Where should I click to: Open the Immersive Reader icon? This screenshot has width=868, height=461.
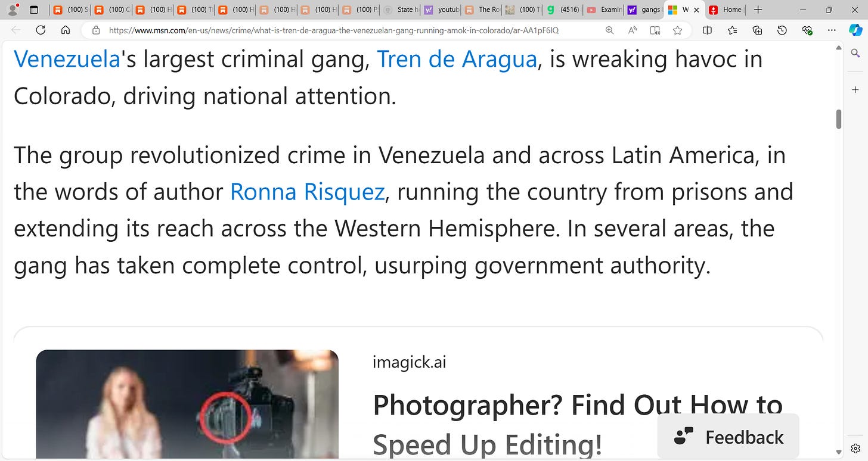pyautogui.click(x=655, y=30)
